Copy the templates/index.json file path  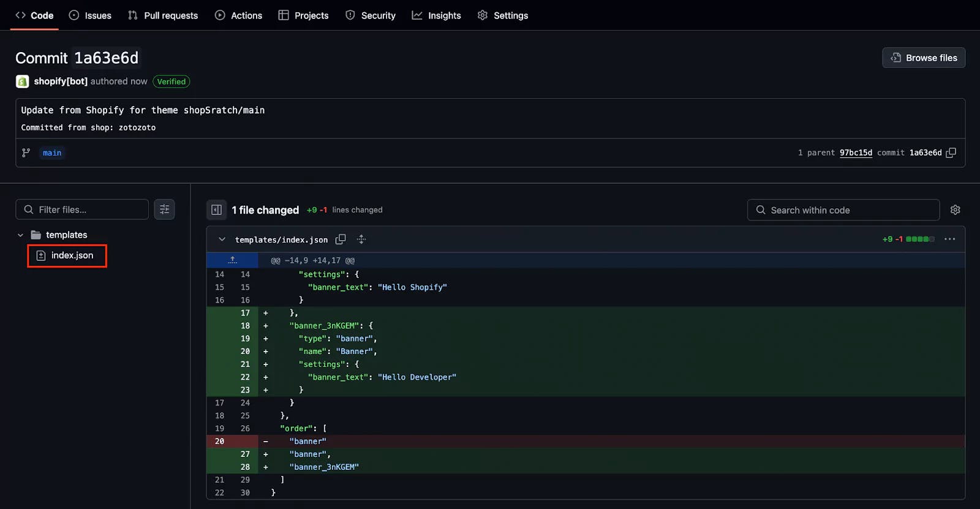click(341, 239)
